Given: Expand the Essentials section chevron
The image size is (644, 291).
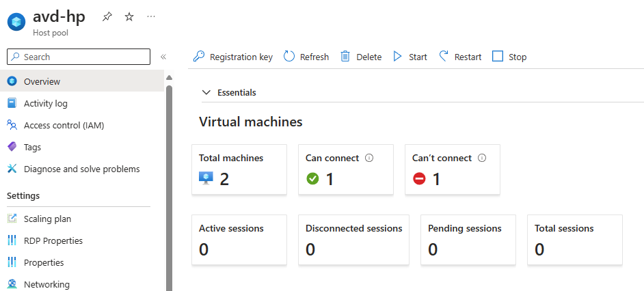Looking at the screenshot, I should 206,92.
